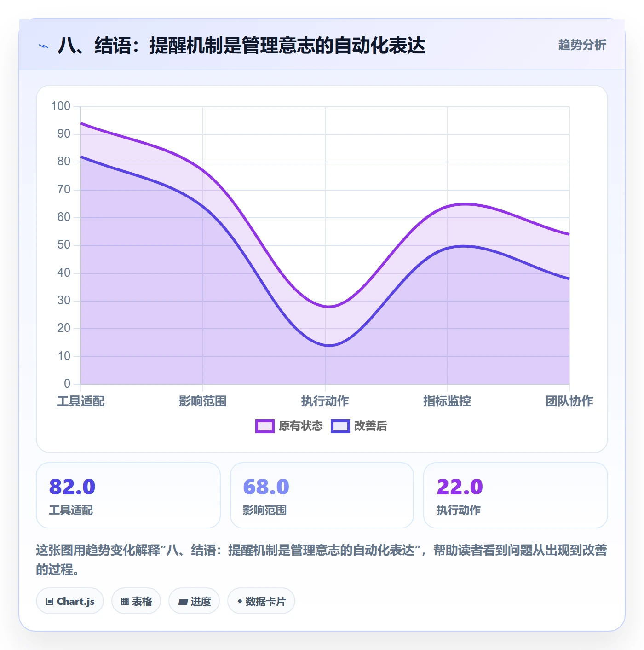Click the square icon in Chart.js tag
The width and height of the screenshot is (644, 650).
tap(50, 601)
